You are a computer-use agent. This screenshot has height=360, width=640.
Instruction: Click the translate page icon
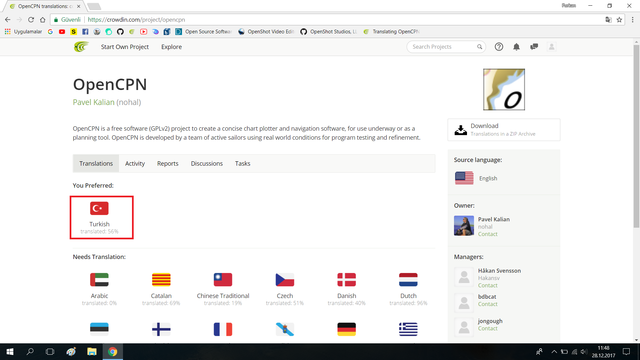tap(608, 20)
